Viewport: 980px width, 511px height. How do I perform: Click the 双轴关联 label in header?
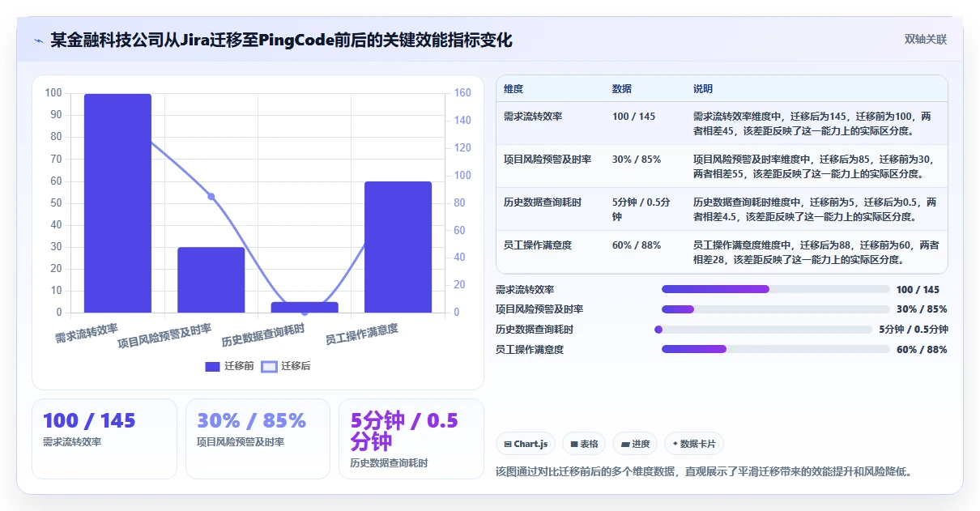click(926, 39)
